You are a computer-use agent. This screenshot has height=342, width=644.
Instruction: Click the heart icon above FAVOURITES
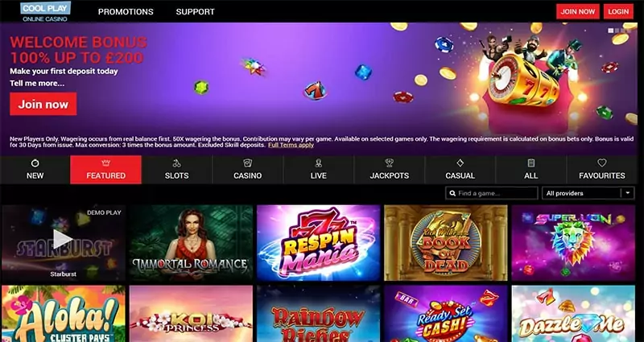pos(601,163)
